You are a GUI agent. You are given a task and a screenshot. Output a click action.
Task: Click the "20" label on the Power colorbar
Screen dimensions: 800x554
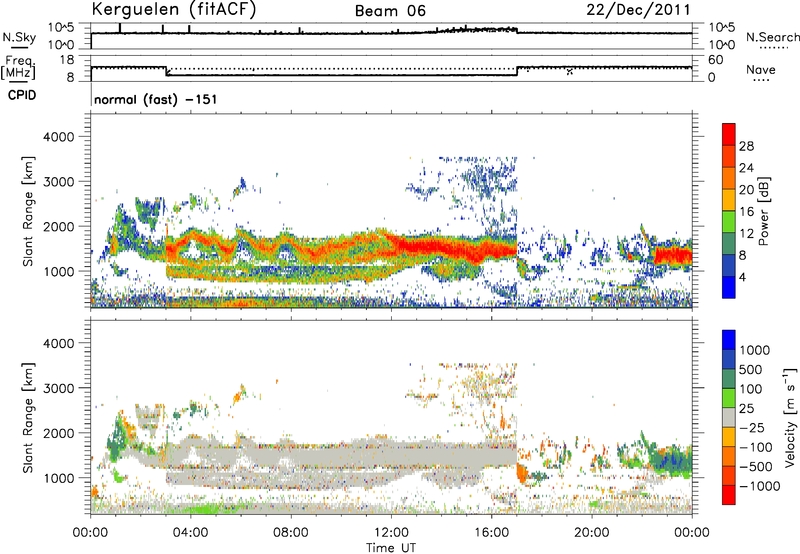tap(746, 190)
